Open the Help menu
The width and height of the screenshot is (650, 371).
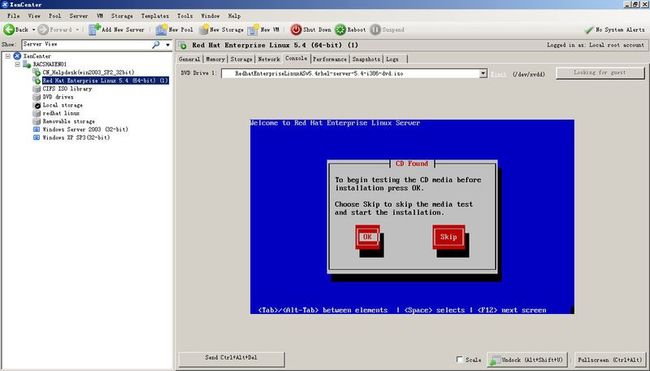(x=234, y=16)
